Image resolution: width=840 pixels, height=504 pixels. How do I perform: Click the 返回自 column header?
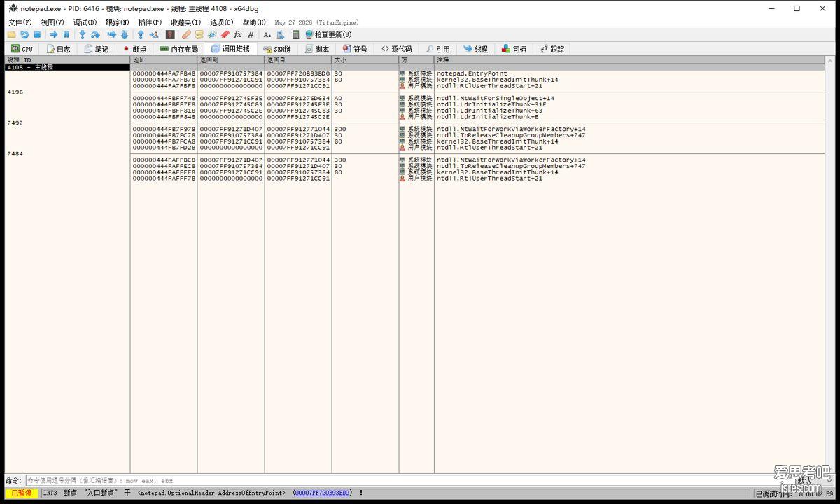(x=298, y=60)
